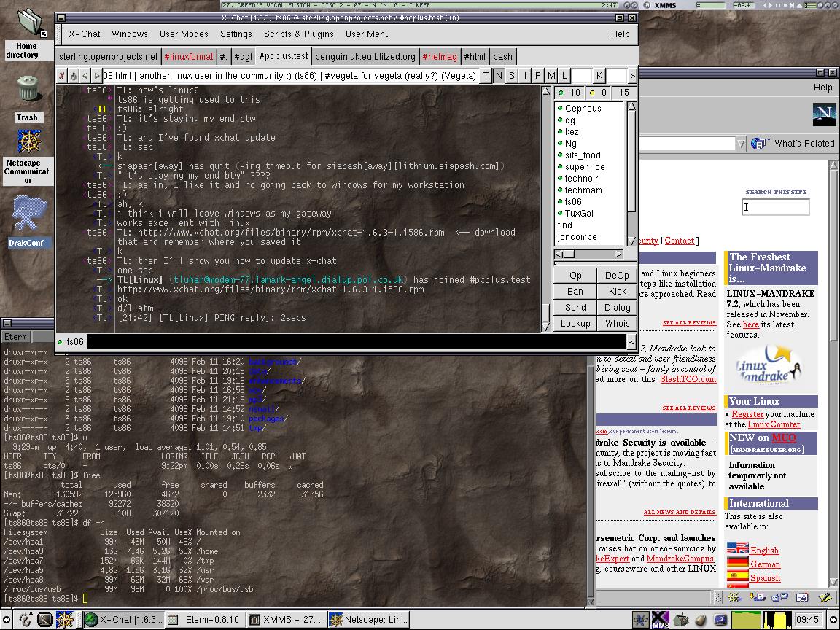Open the User Modes menu
The height and width of the screenshot is (630, 840).
click(x=184, y=34)
